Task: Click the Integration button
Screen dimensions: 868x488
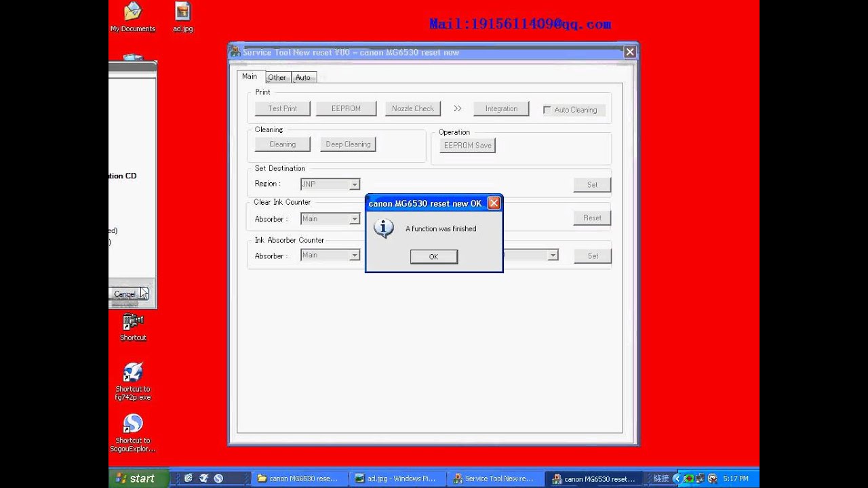Action: coord(501,108)
